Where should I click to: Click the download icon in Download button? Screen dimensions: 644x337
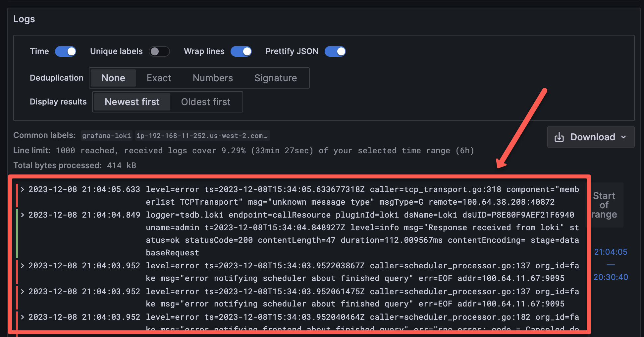click(560, 137)
